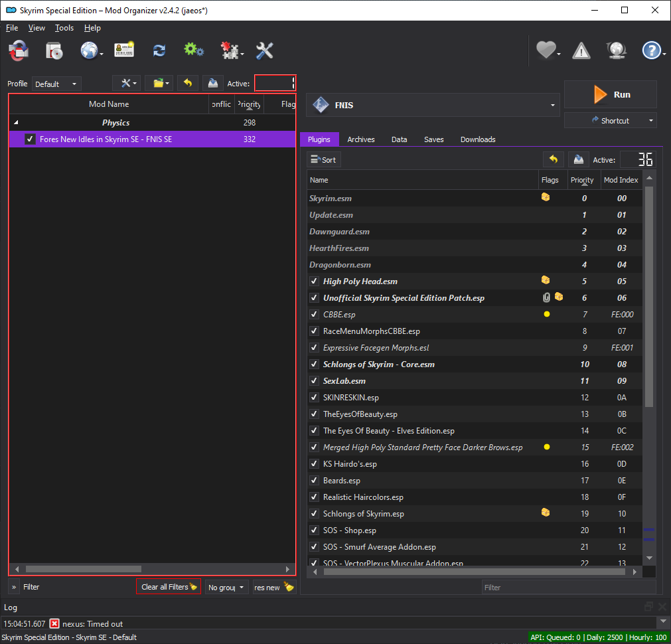Screen dimensions: 671x644
Task: Toggle High Poly Head.esm checkbox
Action: pos(314,282)
